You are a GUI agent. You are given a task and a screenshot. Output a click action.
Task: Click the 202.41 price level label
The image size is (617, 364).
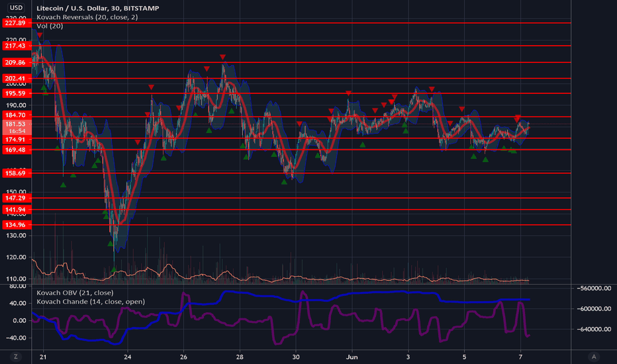tap(17, 78)
